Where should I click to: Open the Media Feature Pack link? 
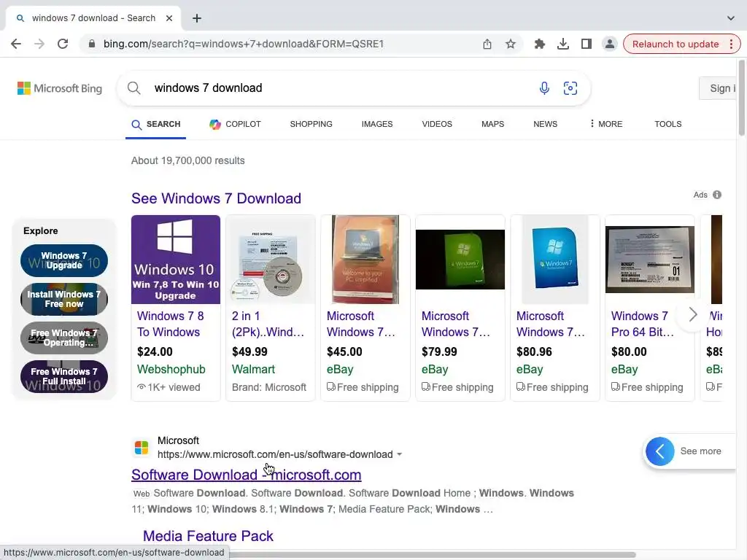208,536
